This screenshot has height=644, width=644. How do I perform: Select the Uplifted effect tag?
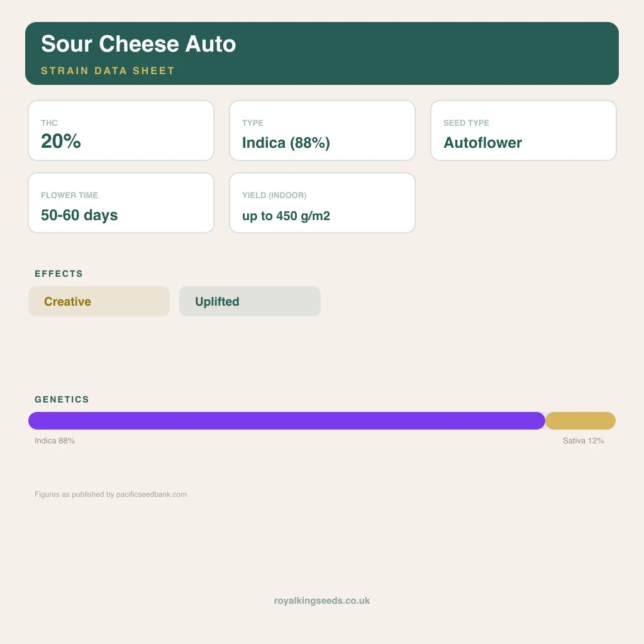(x=250, y=301)
